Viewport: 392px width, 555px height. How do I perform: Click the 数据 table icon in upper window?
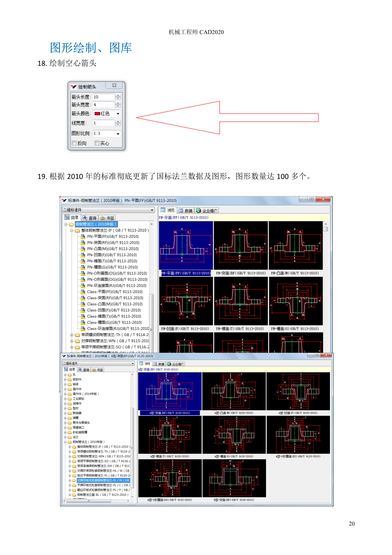[181, 211]
